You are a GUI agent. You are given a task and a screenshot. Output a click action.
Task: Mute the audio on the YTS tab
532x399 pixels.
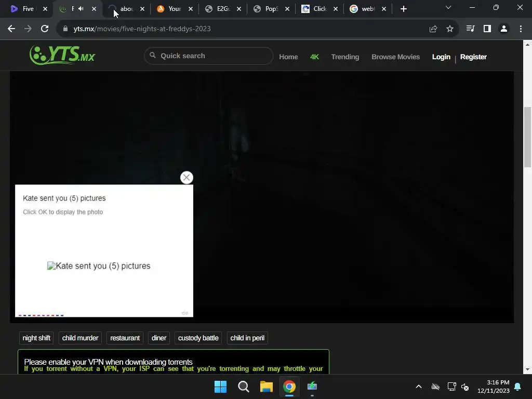(81, 9)
